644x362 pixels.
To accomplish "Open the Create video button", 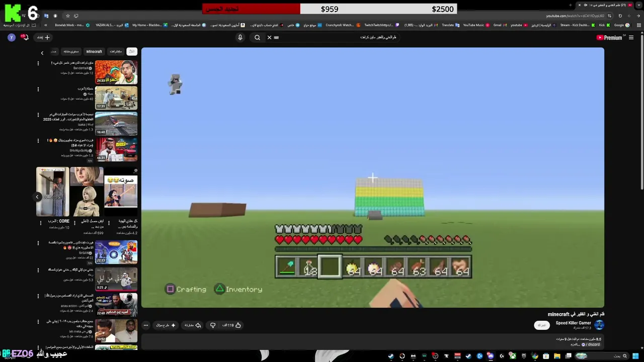I will (43, 37).
